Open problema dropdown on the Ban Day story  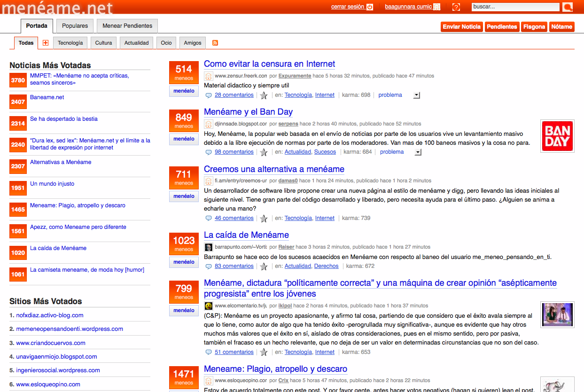[x=418, y=152]
